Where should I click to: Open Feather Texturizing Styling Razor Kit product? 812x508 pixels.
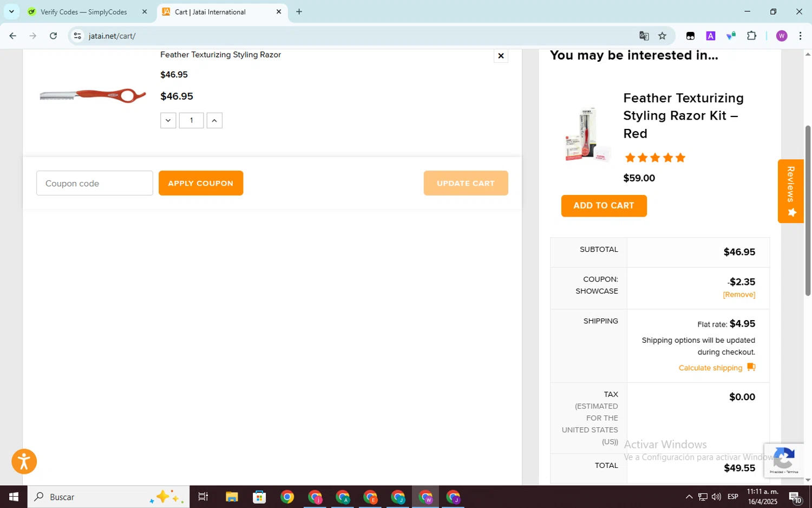tap(683, 115)
